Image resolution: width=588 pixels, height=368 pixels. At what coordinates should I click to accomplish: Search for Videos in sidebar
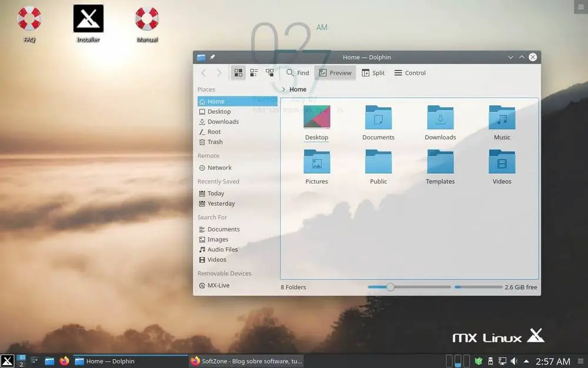(238, 260)
